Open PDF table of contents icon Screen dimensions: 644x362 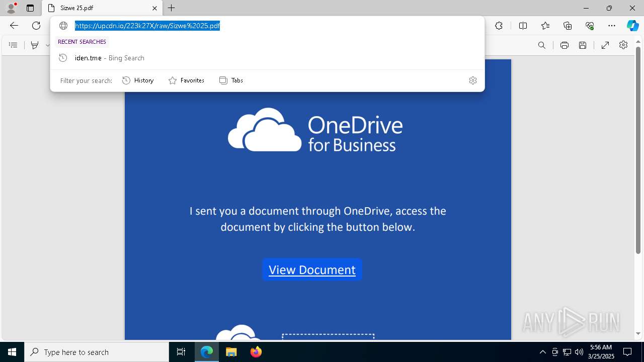click(13, 45)
